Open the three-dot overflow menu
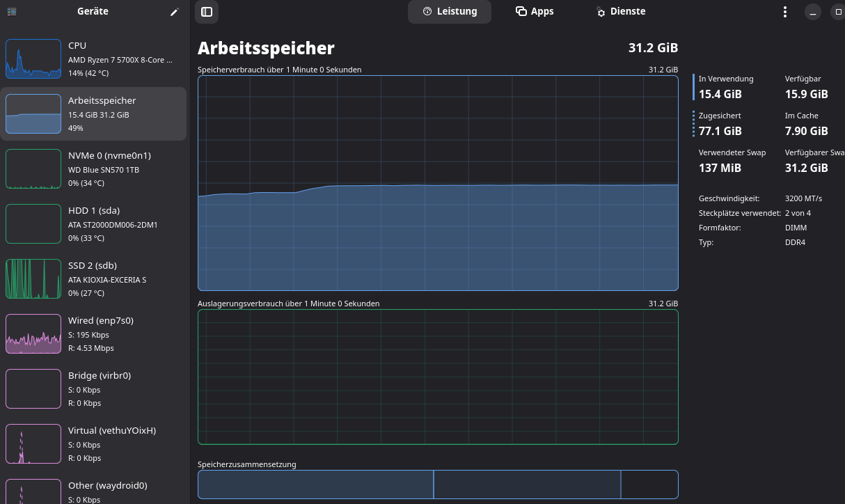This screenshot has height=504, width=845. (784, 11)
